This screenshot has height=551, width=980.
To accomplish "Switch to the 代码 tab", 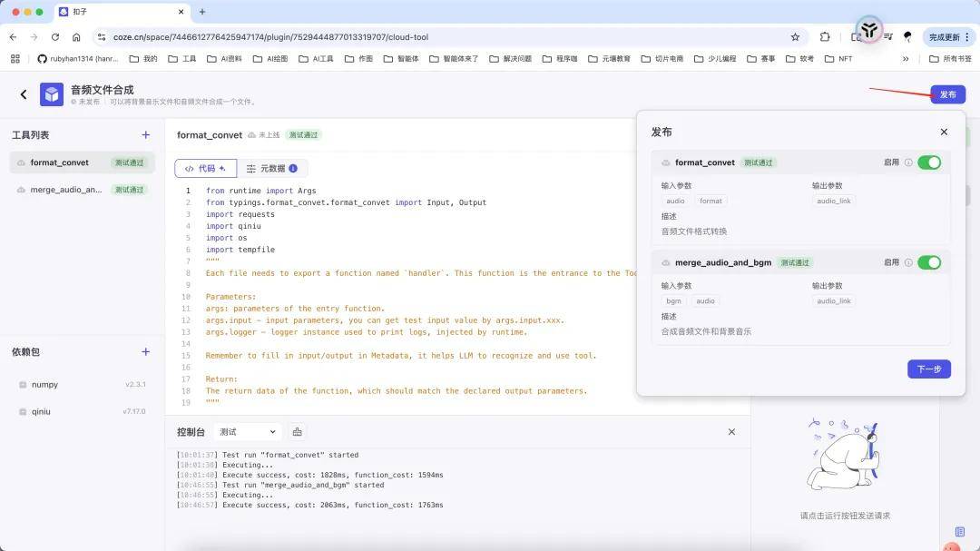I will tap(205, 169).
